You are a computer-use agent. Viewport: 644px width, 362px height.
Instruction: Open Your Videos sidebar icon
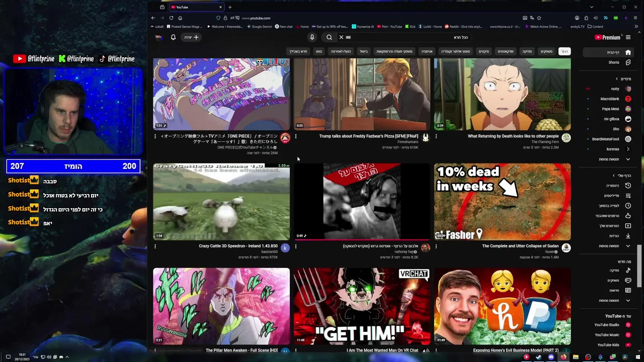(628, 226)
